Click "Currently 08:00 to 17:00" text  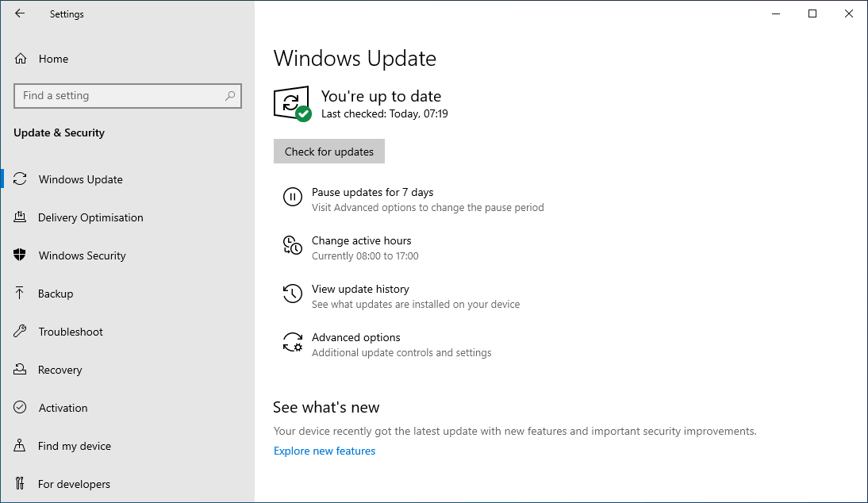(x=365, y=256)
